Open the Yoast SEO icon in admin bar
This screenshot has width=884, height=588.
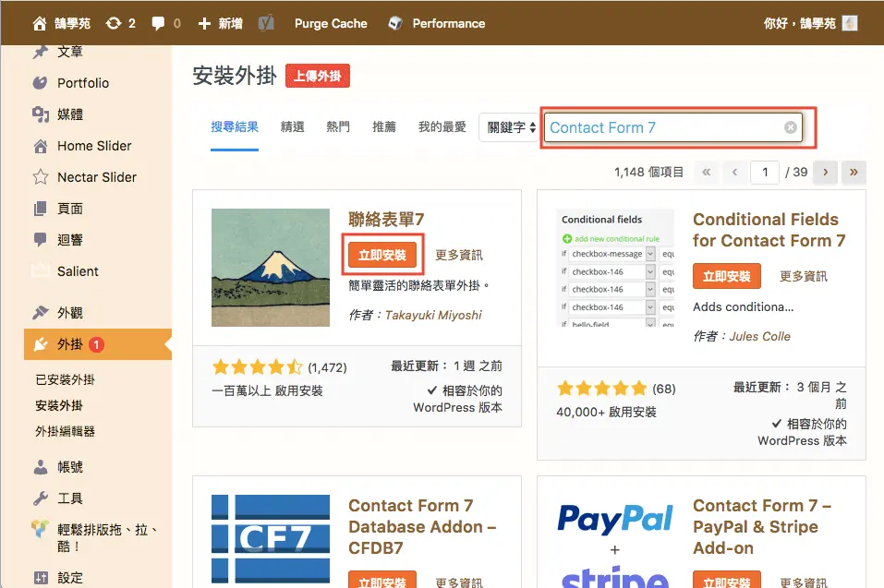tap(266, 23)
